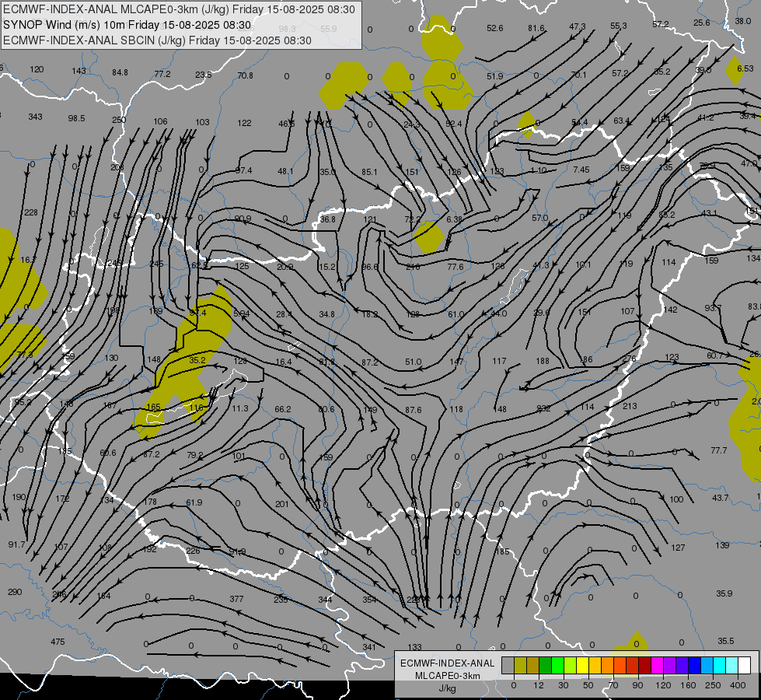Click the map value 127
761x700 pixels.
(x=678, y=548)
